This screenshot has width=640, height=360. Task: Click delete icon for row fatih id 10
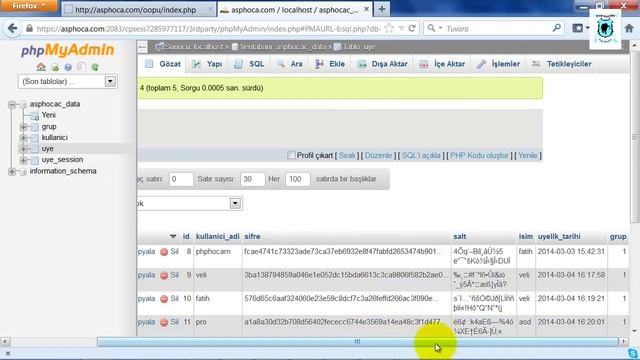pyautogui.click(x=164, y=299)
